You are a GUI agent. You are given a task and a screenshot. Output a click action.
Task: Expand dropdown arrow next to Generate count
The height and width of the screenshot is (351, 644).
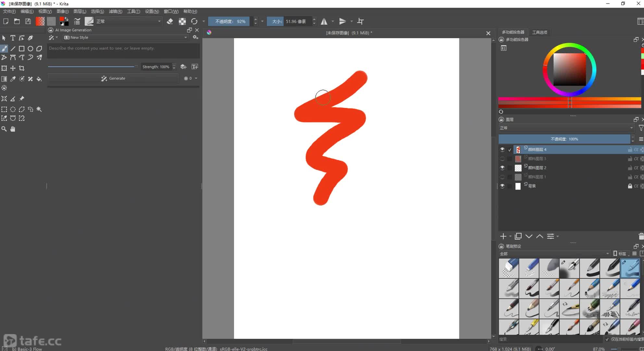(196, 78)
